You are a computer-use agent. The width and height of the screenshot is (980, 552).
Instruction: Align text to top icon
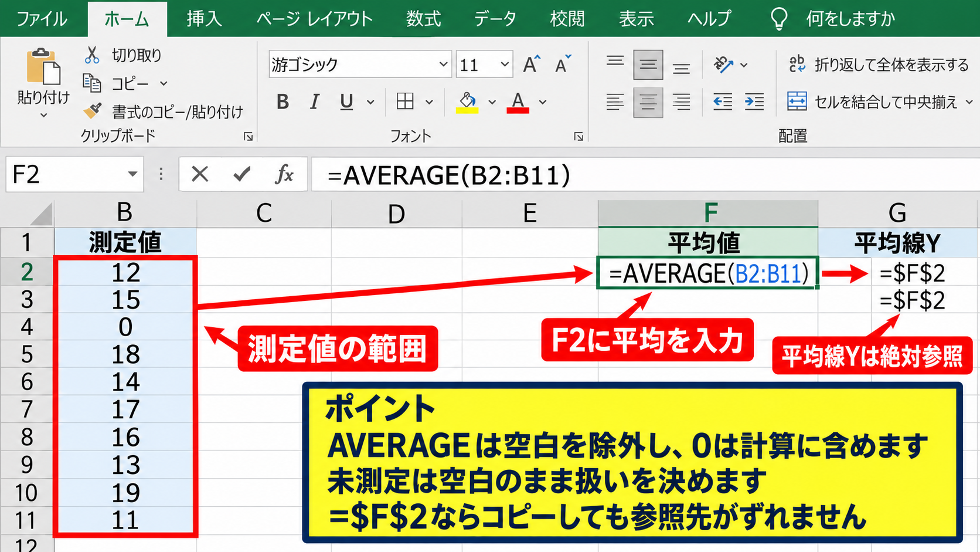[615, 62]
